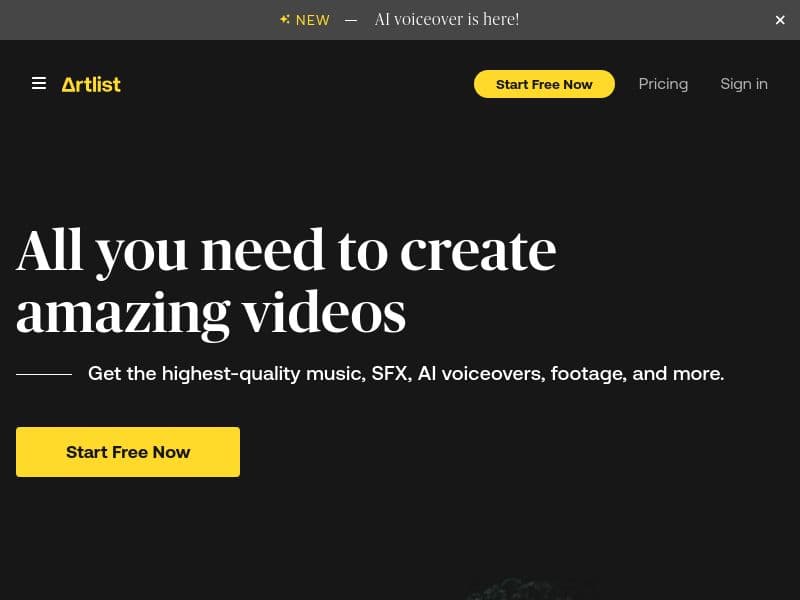This screenshot has height=600, width=800.
Task: Click the sparkle icon beside NEW
Action: tap(285, 20)
